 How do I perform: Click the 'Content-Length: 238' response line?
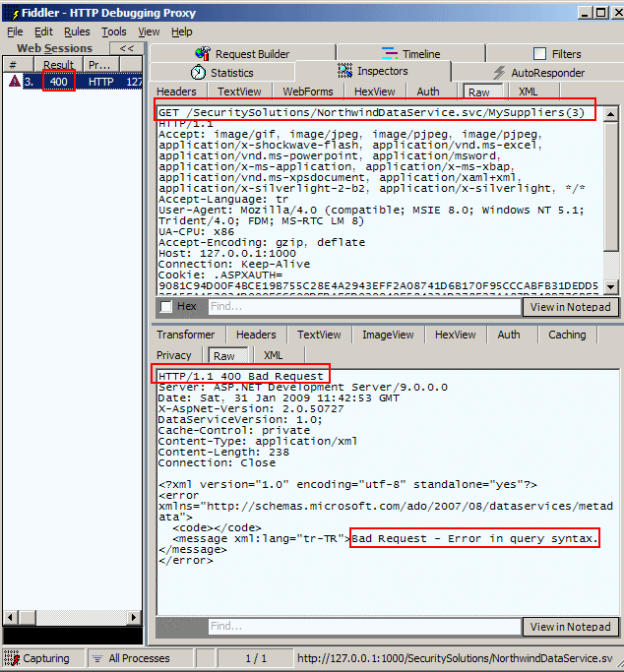click(x=223, y=453)
